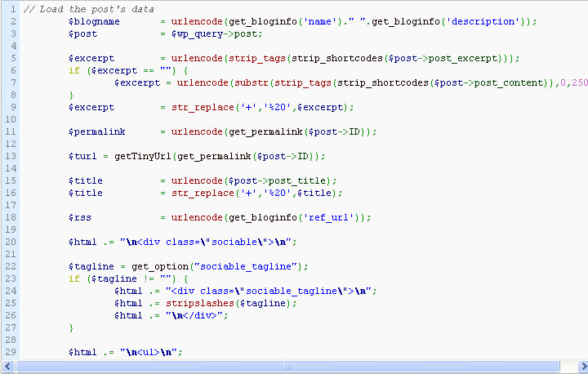Click the closing brace on line 27
Image resolution: width=588 pixels, height=374 pixels.
tap(71, 327)
